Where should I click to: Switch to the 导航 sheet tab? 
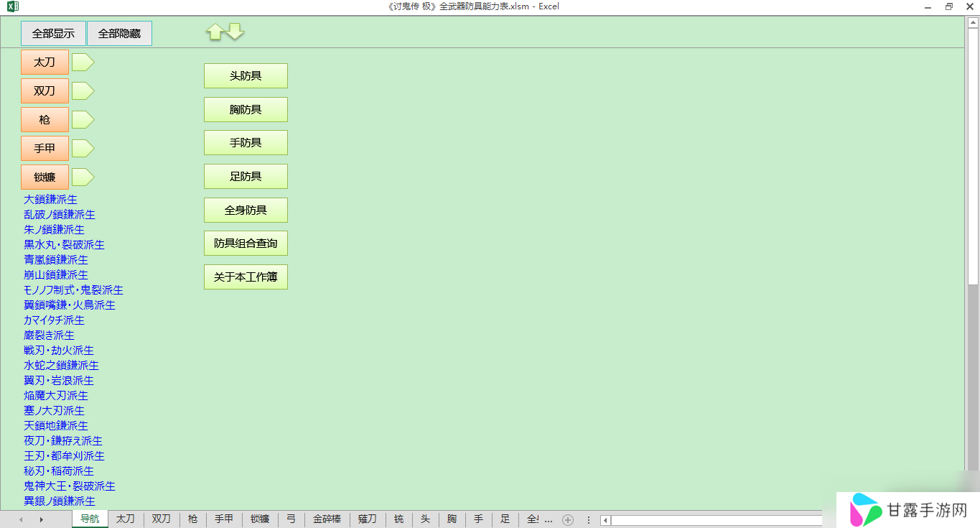[90, 519]
